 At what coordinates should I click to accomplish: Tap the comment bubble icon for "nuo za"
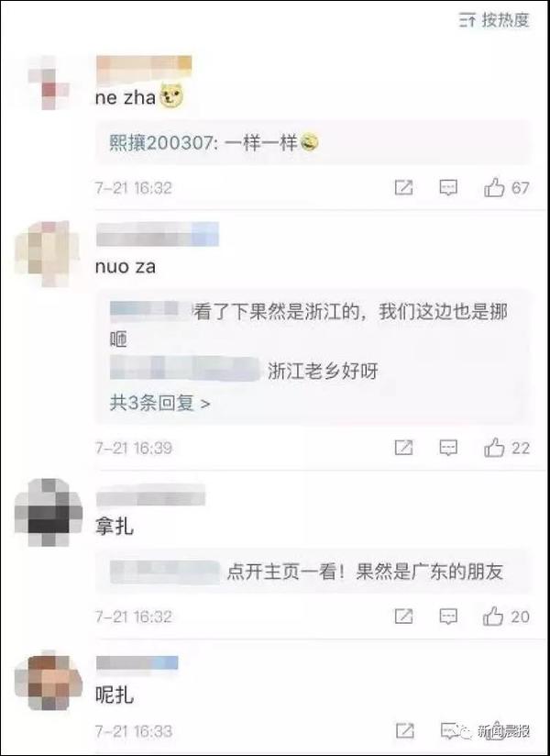448,448
